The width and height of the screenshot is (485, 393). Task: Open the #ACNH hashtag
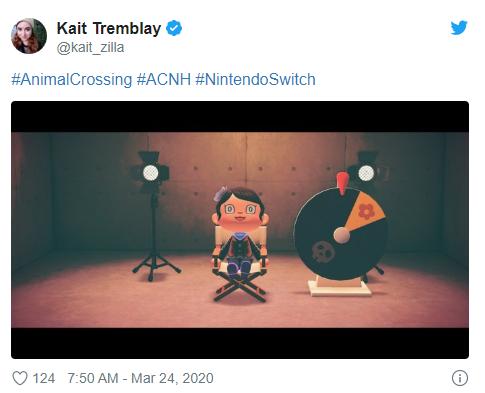(164, 80)
